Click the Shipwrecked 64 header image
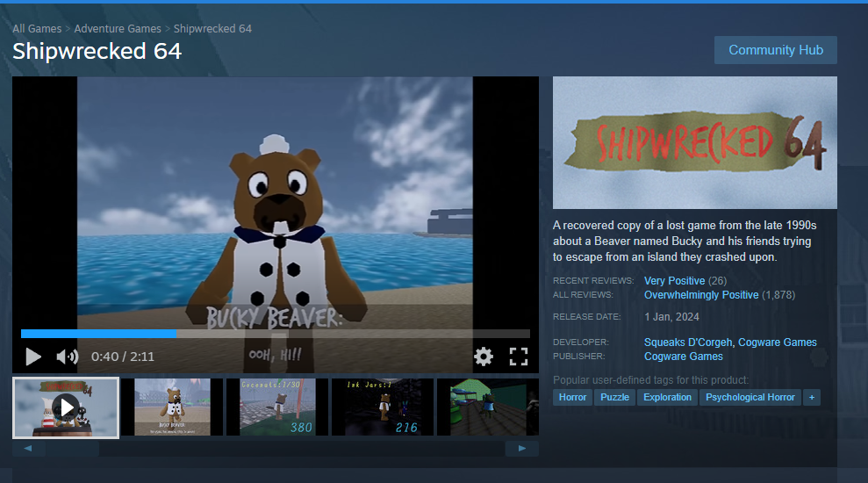 tap(695, 142)
